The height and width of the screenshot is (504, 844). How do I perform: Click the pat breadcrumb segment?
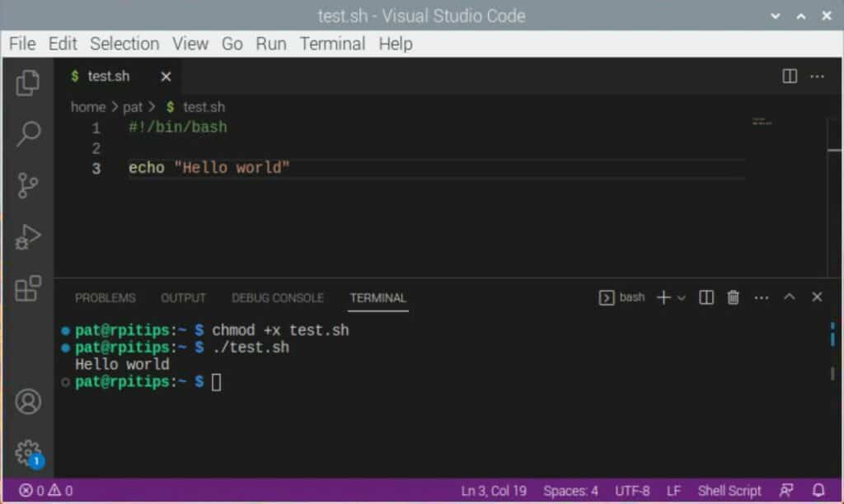[x=133, y=107]
